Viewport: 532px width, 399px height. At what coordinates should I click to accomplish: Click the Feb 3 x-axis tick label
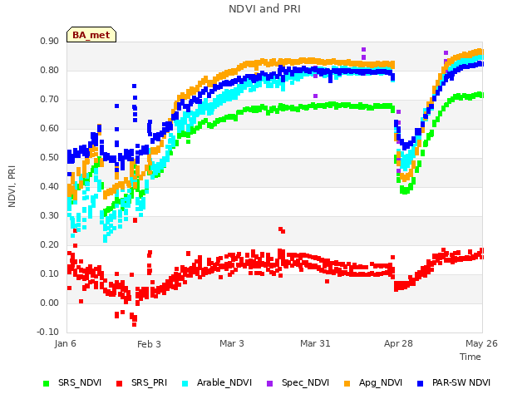[149, 344]
